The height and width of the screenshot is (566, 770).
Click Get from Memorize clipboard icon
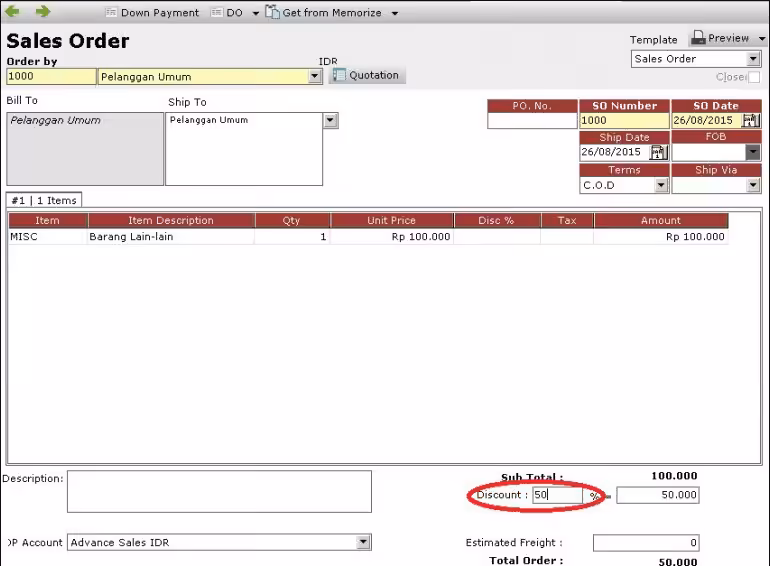[273, 12]
